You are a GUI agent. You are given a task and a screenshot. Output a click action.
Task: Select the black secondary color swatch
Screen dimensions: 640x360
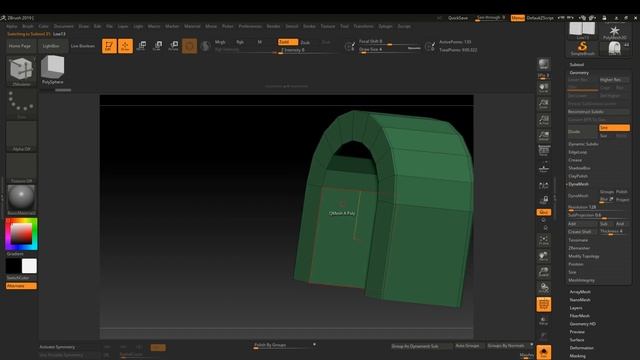[13, 266]
